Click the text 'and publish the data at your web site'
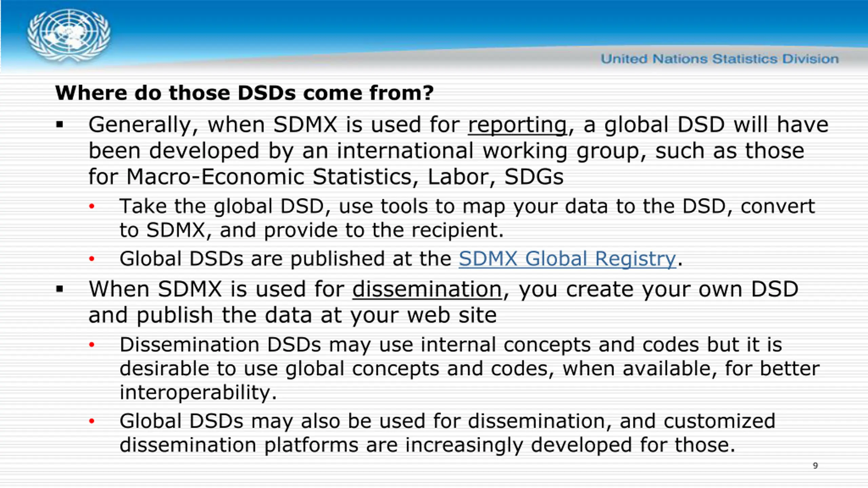 coord(293,316)
